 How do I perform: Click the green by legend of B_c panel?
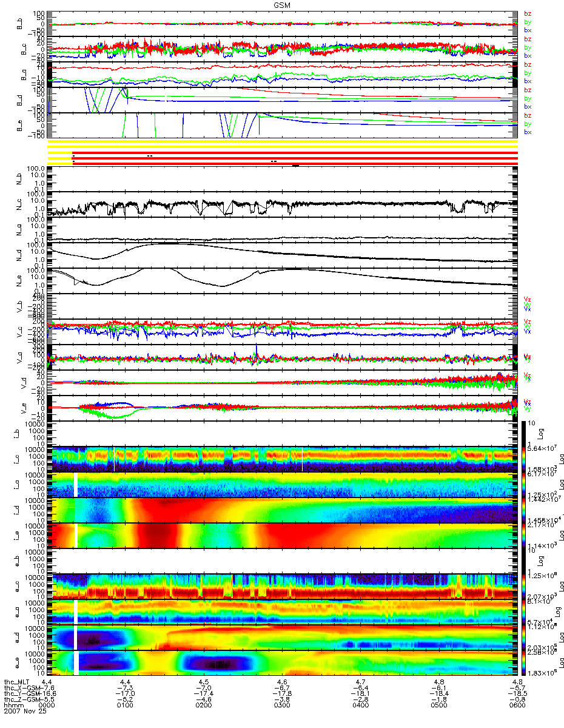(528, 47)
